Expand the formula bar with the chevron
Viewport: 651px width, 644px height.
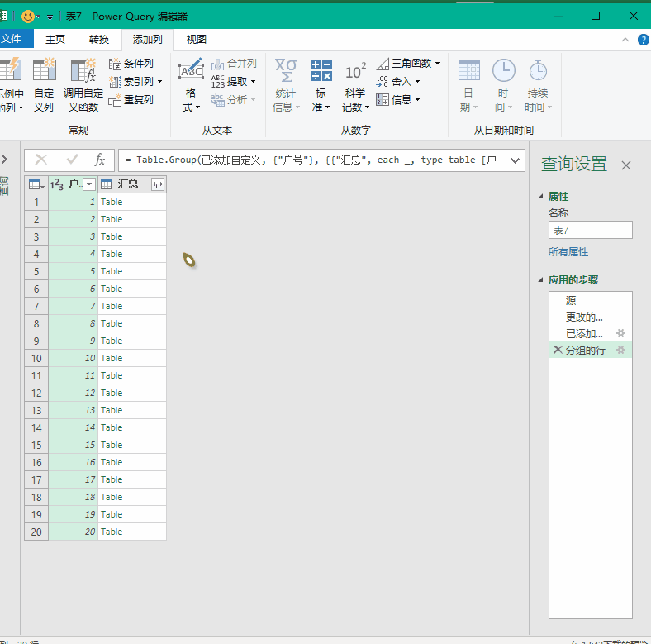point(515,160)
